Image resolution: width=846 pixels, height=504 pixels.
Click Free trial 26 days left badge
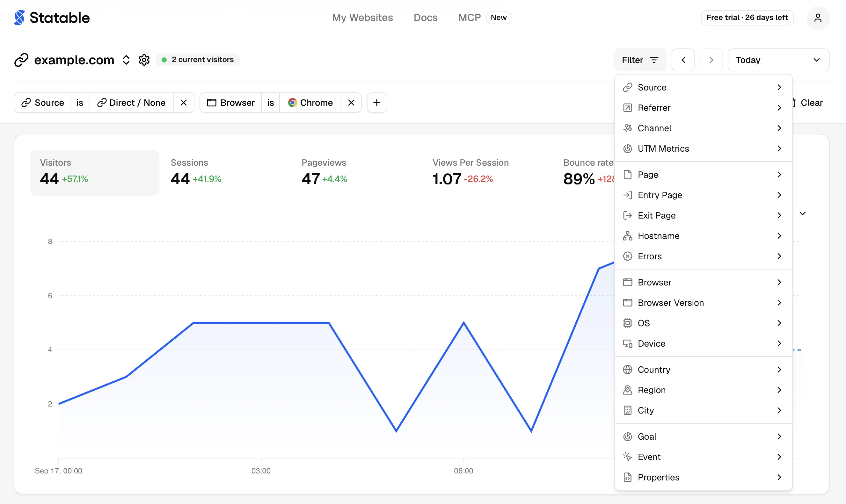747,18
